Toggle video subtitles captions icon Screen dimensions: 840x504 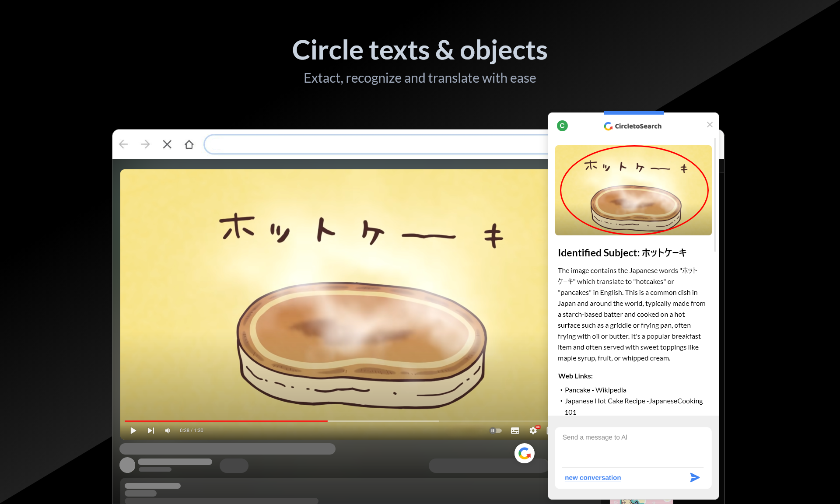click(515, 430)
